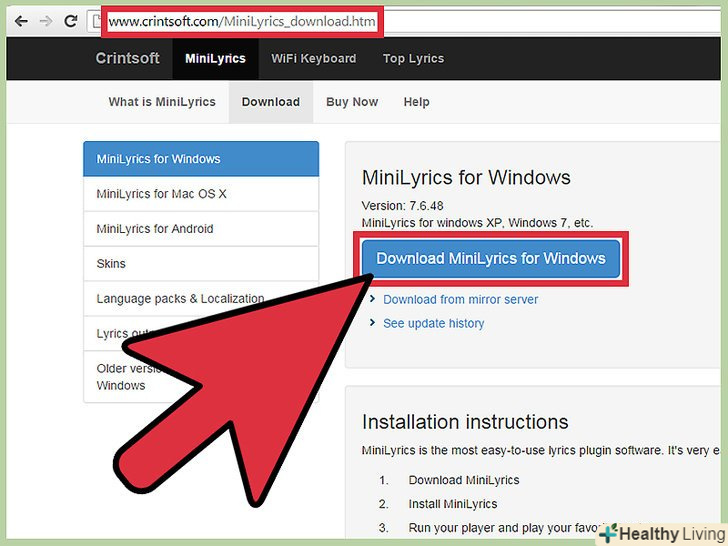The image size is (728, 546).
Task: Select the MiniLyrics top navigation tab
Action: tap(215, 58)
